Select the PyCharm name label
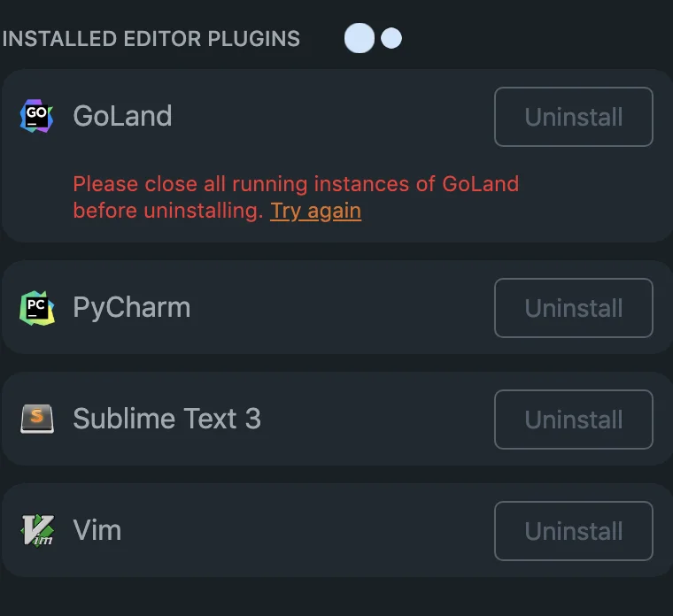This screenshot has height=616, width=673. [132, 308]
